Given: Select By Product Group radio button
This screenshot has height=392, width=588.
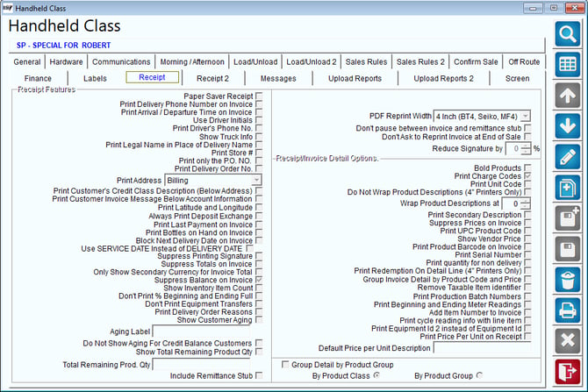Looking at the screenshot, I should [x=479, y=375].
